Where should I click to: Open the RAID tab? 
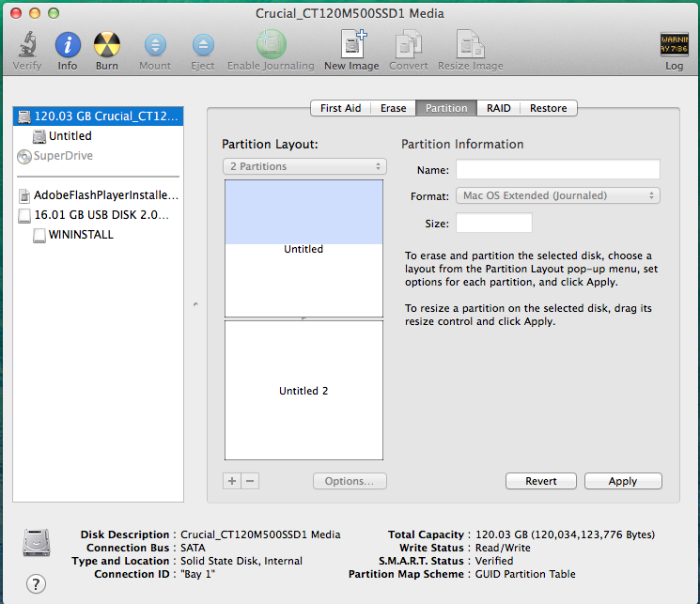click(499, 108)
